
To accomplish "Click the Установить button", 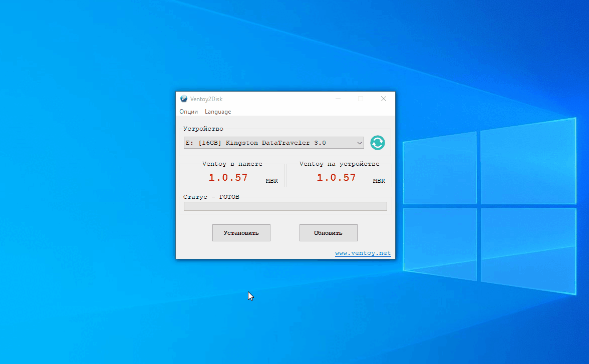I will coord(241,233).
